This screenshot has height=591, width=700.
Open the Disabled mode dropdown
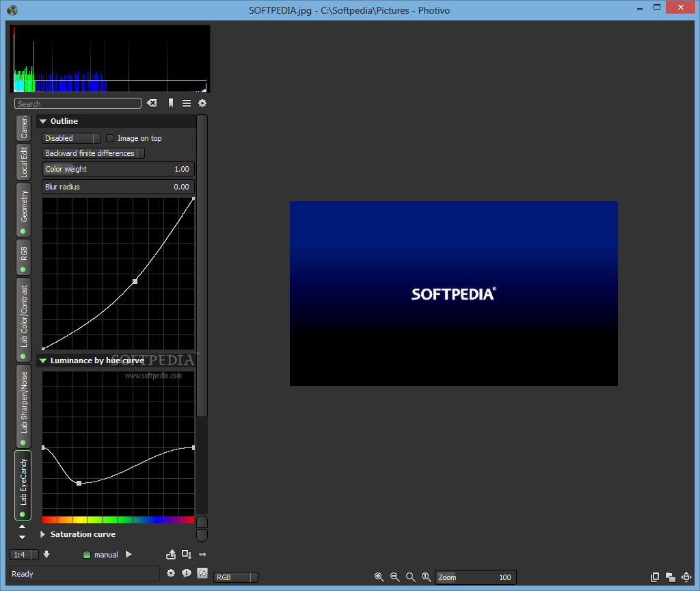[71, 138]
